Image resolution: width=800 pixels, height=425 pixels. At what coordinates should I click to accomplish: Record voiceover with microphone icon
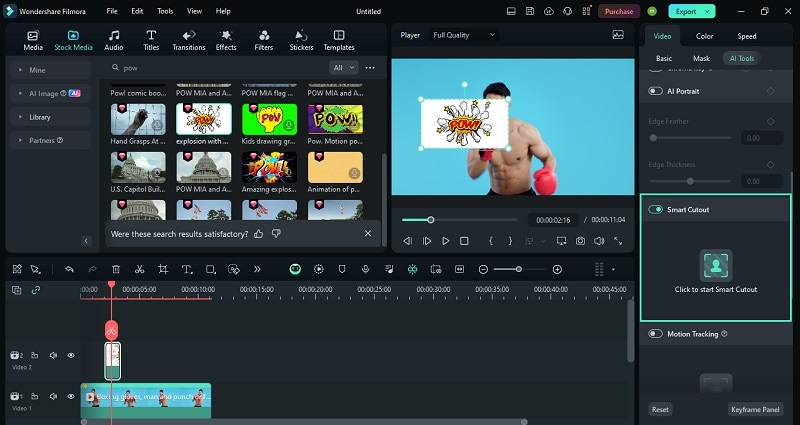[x=365, y=269]
